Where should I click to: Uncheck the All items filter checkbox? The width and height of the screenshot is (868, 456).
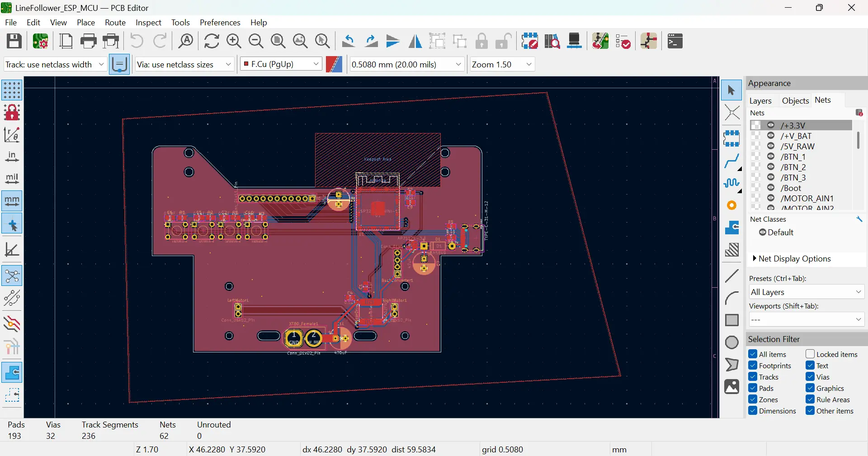coord(753,354)
